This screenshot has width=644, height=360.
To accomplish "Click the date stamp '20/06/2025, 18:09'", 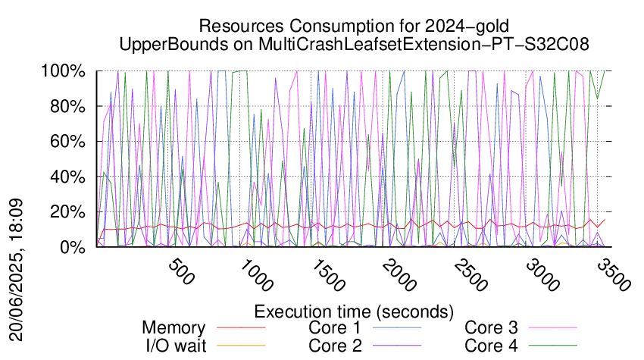I will (17, 271).
